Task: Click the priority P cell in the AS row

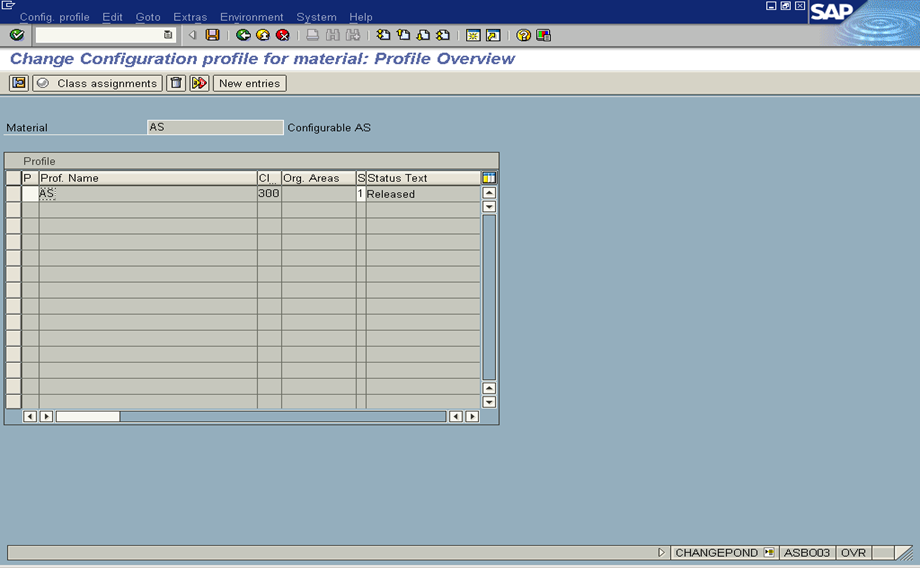Action: click(x=30, y=194)
